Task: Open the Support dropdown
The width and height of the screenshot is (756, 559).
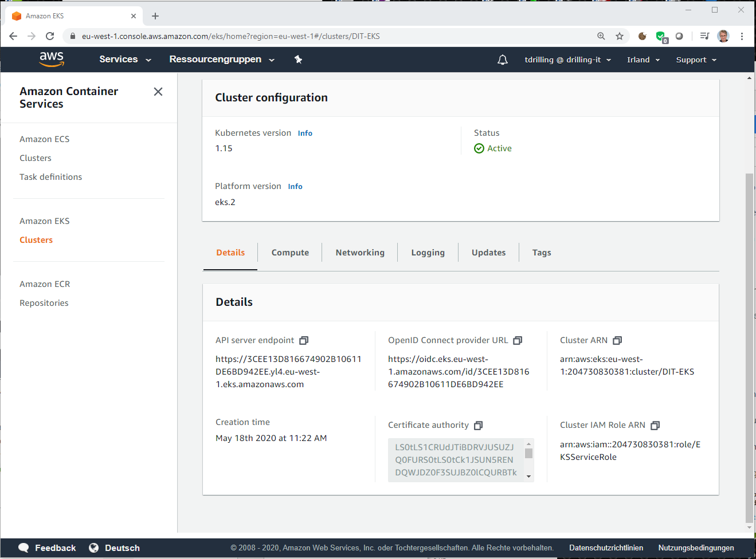Action: tap(696, 60)
